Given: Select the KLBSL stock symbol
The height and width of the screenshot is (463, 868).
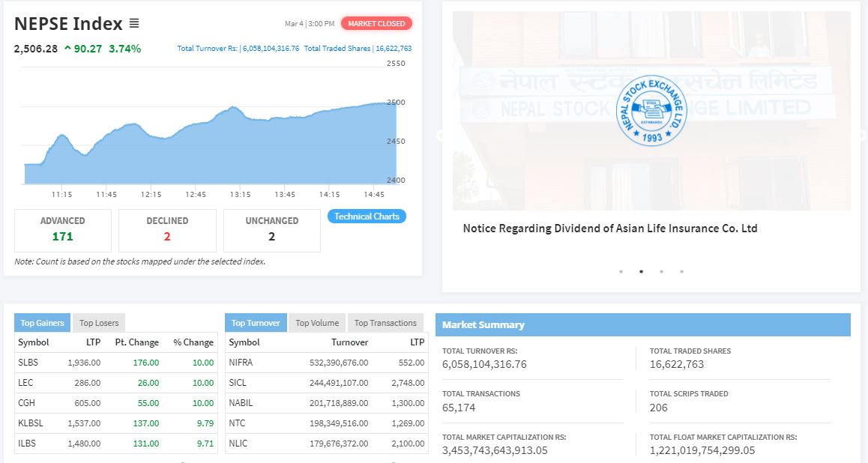Looking at the screenshot, I should point(31,423).
